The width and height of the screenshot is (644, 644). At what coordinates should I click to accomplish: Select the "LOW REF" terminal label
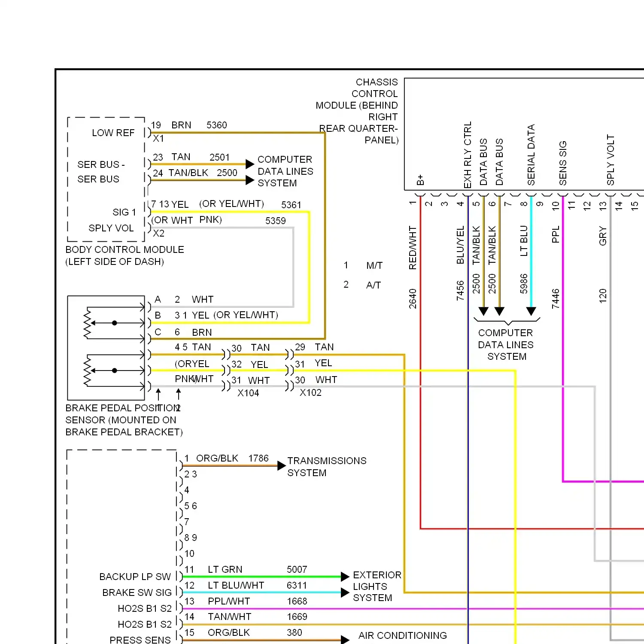pos(113,133)
